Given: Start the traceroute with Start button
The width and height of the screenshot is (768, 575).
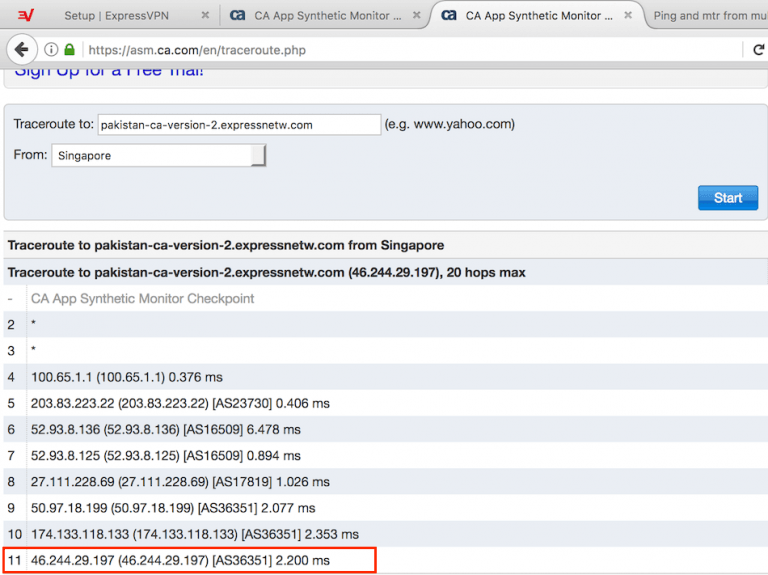Looking at the screenshot, I should (x=728, y=198).
